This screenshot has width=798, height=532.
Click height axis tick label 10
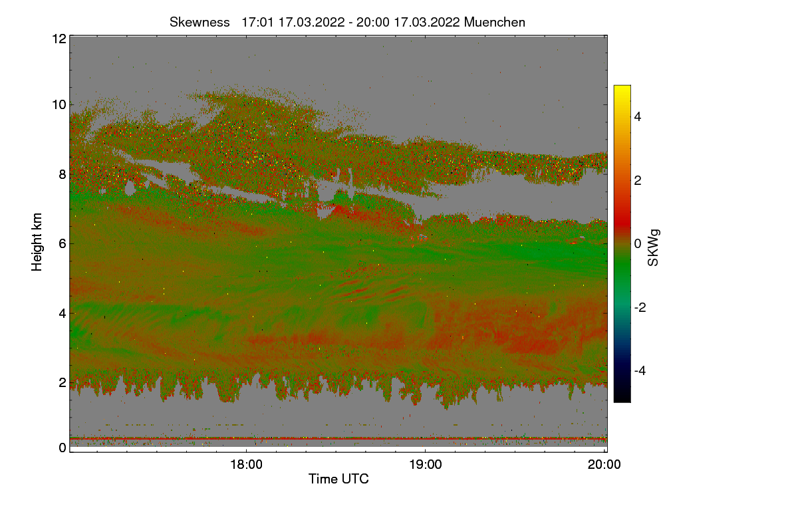(58, 104)
